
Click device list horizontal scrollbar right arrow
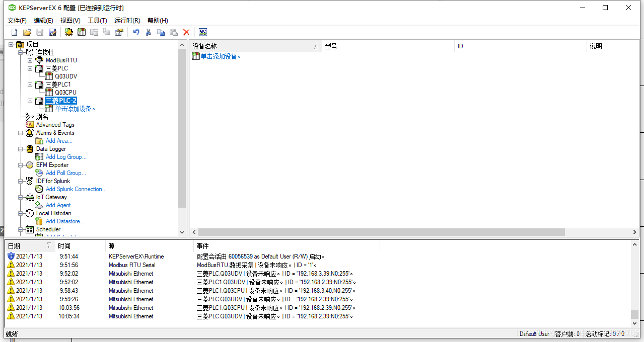click(x=635, y=232)
